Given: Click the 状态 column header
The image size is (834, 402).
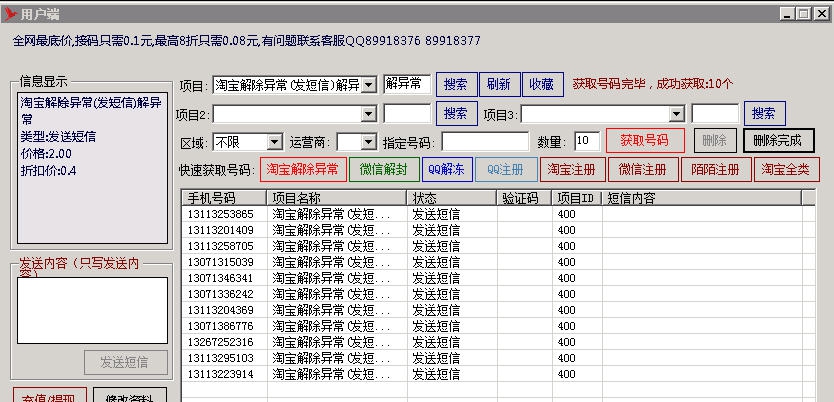Looking at the screenshot, I should [x=452, y=198].
